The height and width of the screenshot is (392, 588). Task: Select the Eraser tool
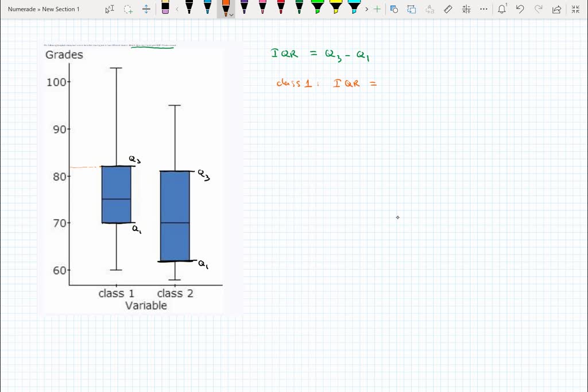tap(167, 9)
